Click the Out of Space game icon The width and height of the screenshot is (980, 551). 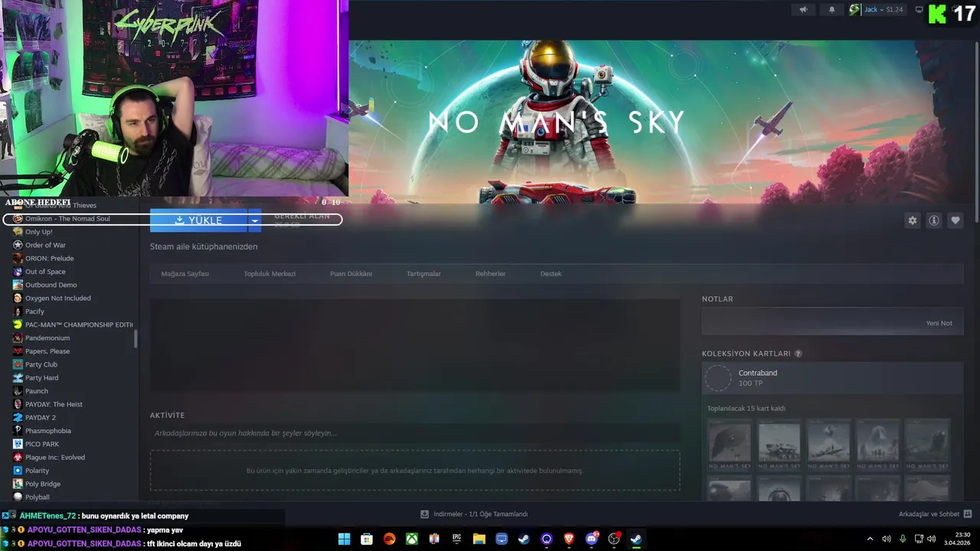[18, 272]
